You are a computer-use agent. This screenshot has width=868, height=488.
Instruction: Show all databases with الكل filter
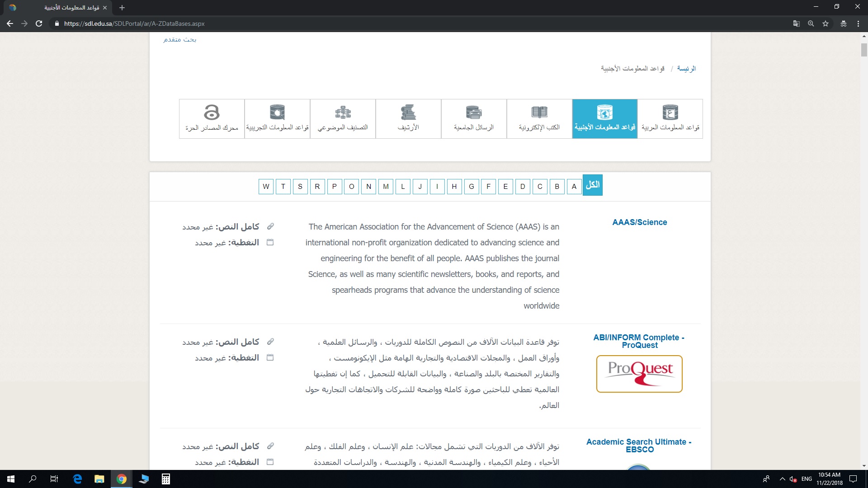tap(592, 185)
